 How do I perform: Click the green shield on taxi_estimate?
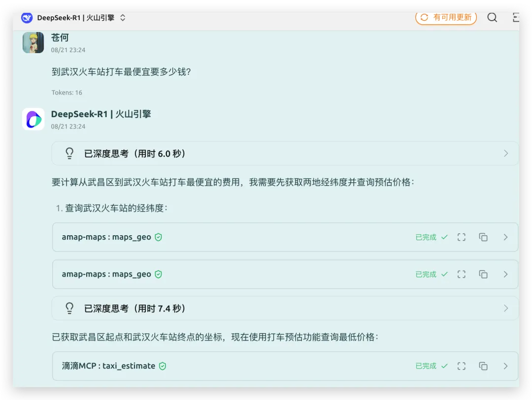[163, 366]
